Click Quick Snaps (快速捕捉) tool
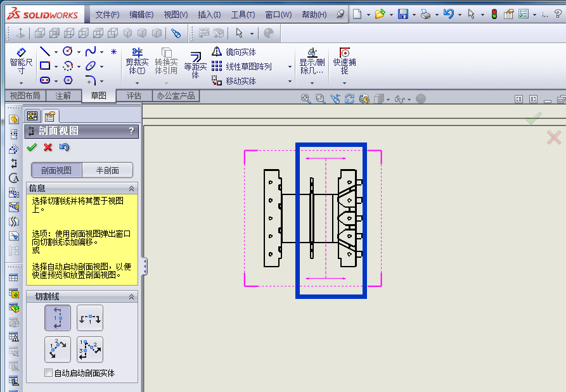566x392 pixels. click(x=344, y=61)
